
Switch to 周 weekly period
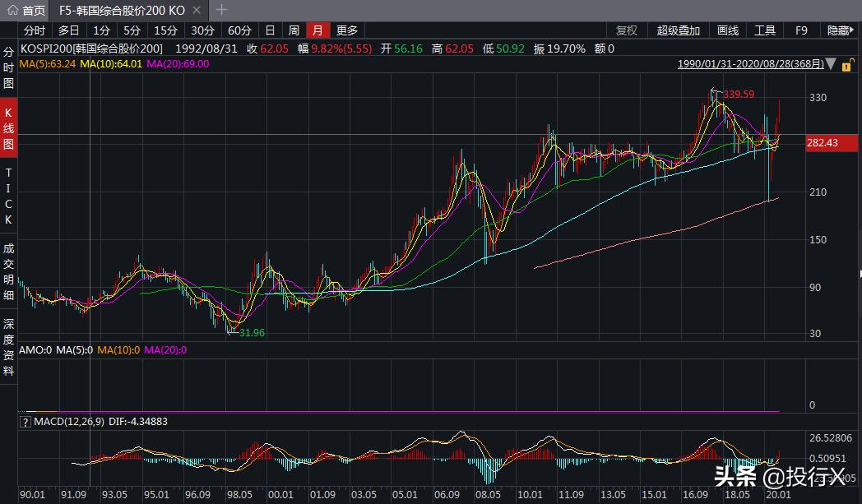294,30
